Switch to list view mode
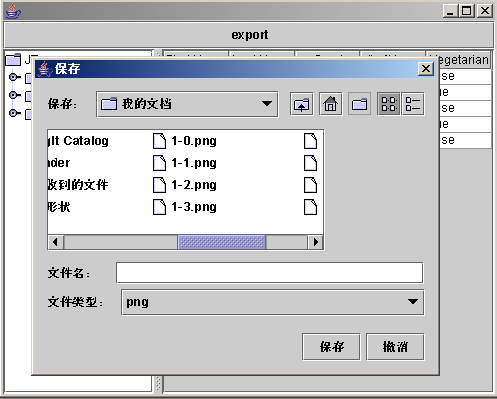497x399 pixels. 389,104
